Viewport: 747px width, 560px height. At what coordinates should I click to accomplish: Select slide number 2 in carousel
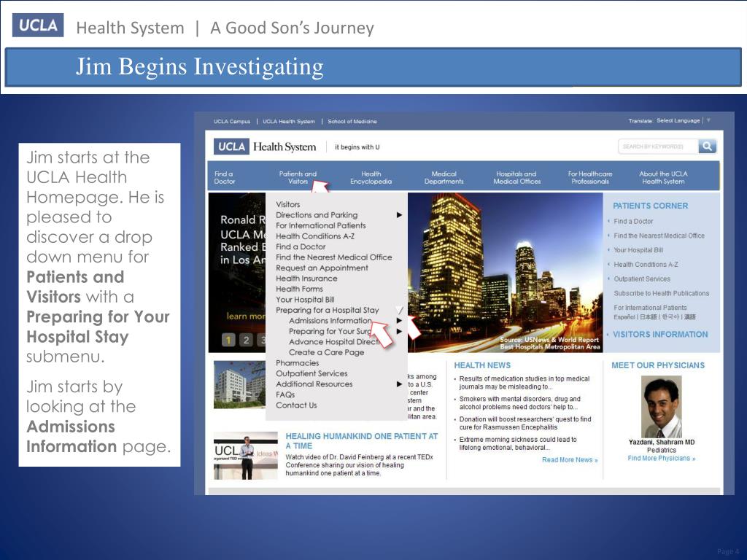click(246, 340)
